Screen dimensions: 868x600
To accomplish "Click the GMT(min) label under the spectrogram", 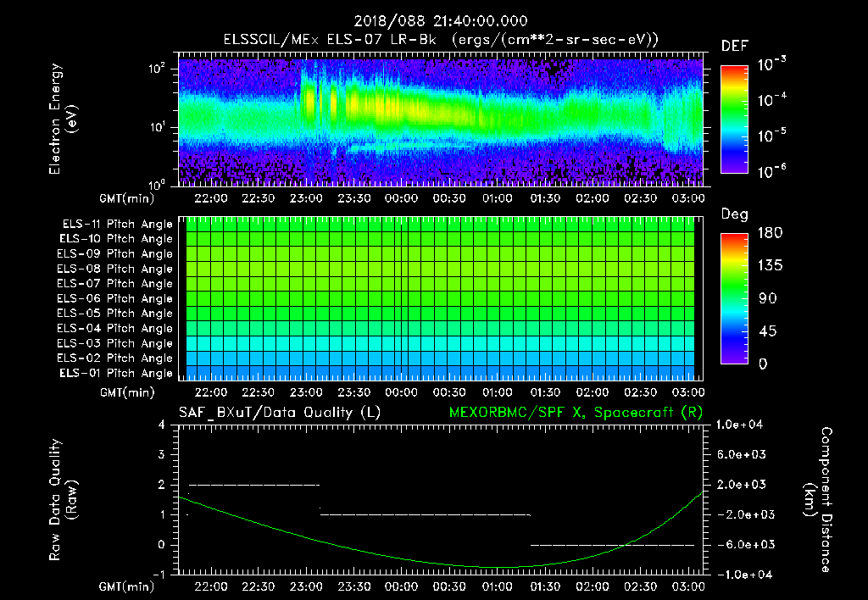I will 127,199.
